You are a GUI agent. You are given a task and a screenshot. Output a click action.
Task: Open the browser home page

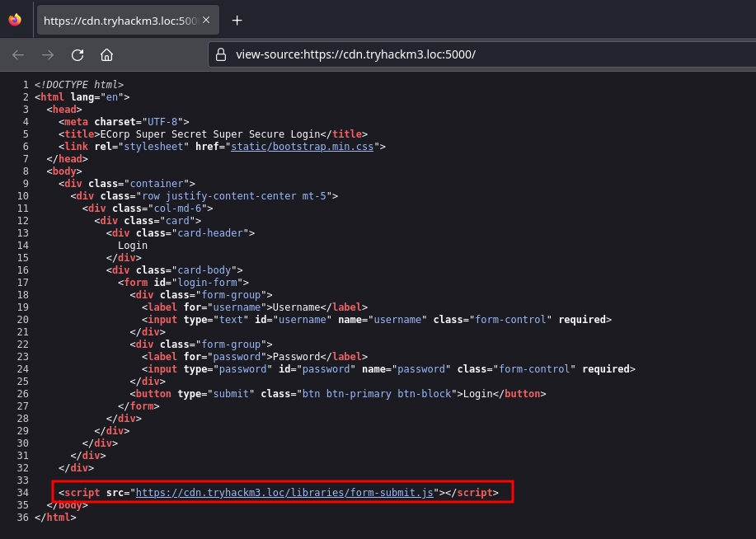click(x=106, y=55)
